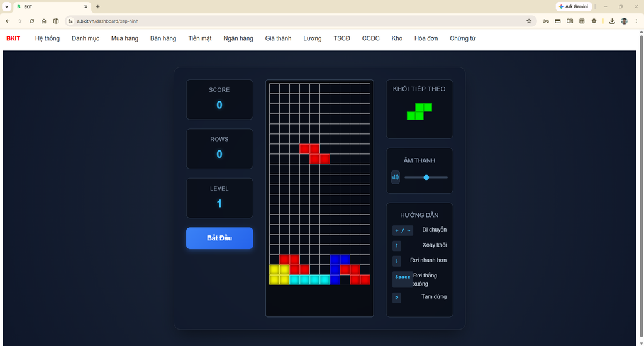Click the yellow square block on the board
Screen dimensions: 644x346
click(279, 274)
